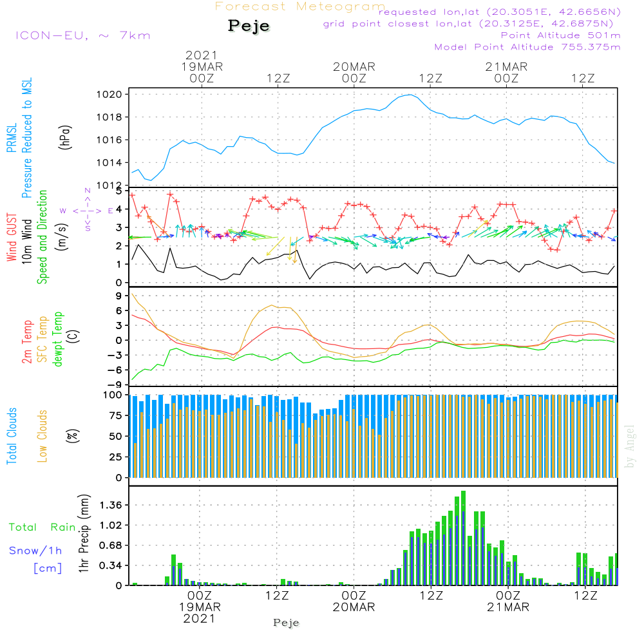Click the tallest green precipitation bar
Screen dimensions: 644x644
click(x=463, y=538)
